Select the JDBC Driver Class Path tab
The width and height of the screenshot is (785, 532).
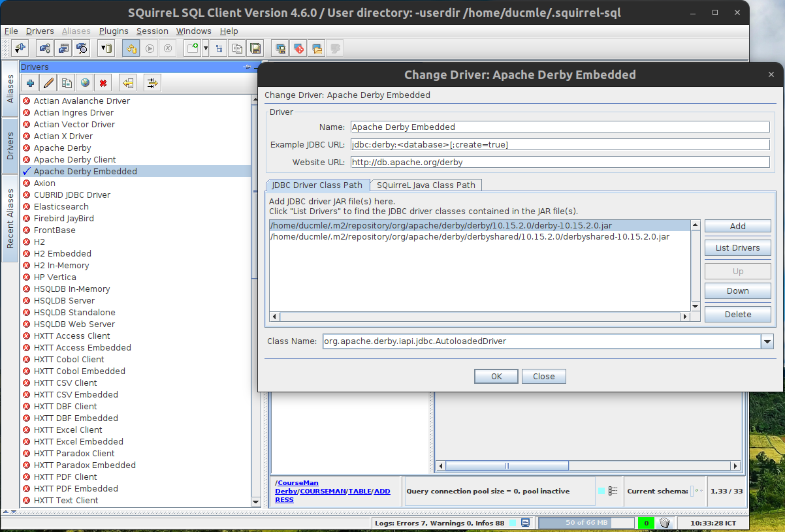pyautogui.click(x=317, y=185)
